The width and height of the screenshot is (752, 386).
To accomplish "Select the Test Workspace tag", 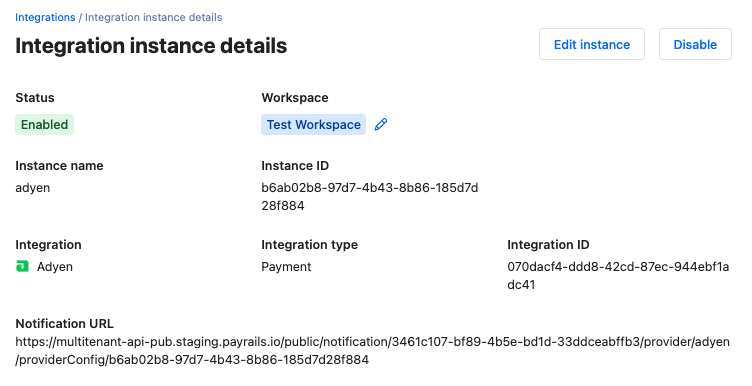I will click(x=314, y=125).
